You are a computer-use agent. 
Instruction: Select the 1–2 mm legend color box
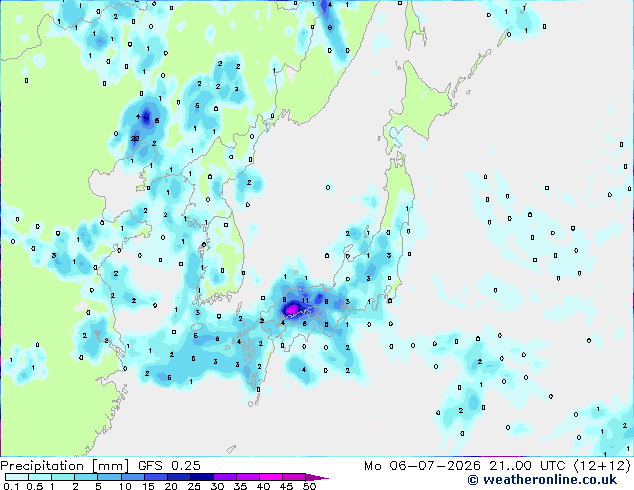point(63,477)
